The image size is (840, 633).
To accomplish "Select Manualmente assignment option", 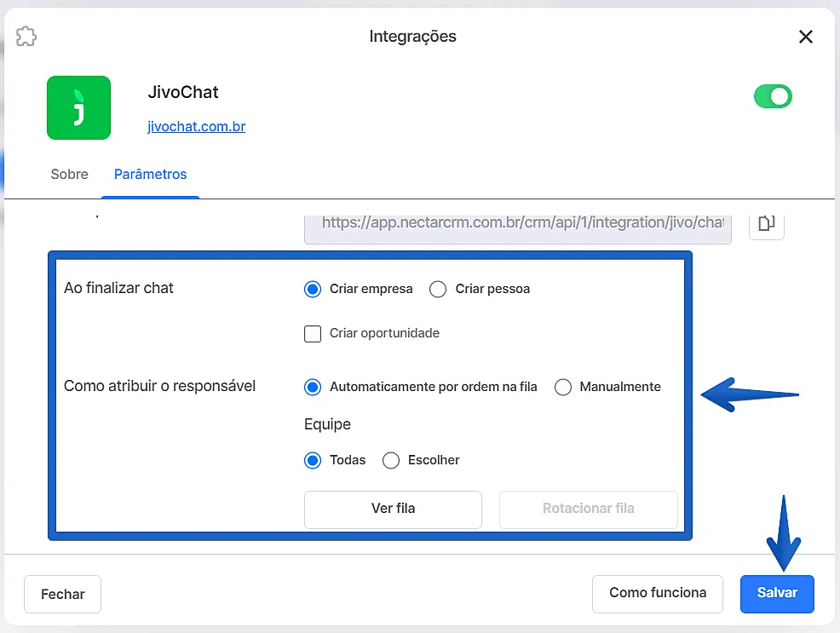I will tap(562, 387).
